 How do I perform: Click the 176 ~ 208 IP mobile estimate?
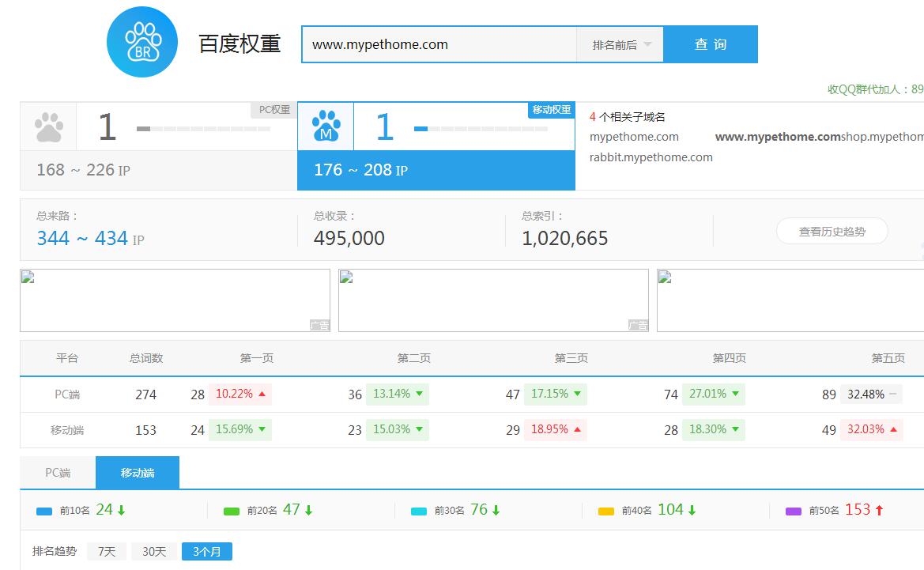[x=360, y=170]
